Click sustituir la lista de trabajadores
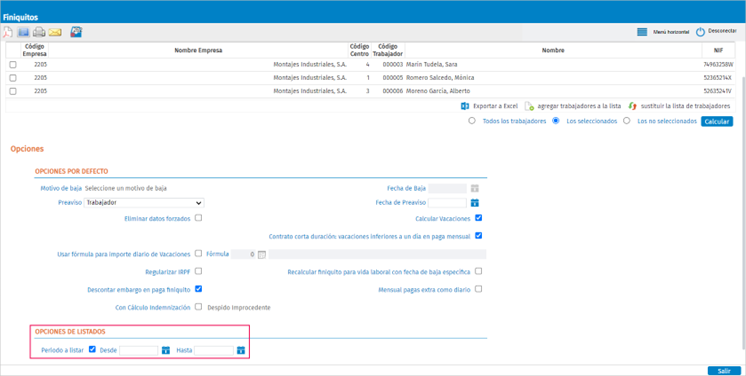The height and width of the screenshot is (376, 746). pyautogui.click(x=686, y=106)
